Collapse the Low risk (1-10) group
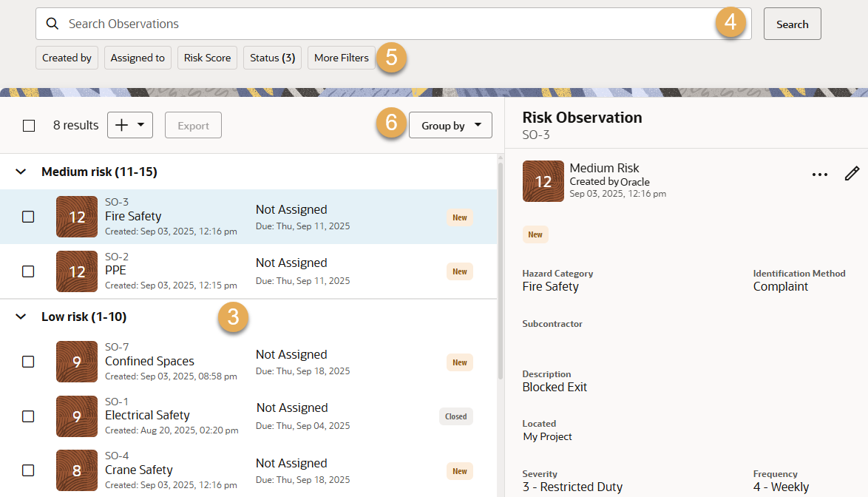Screen dimensions: 868x497 (21, 317)
